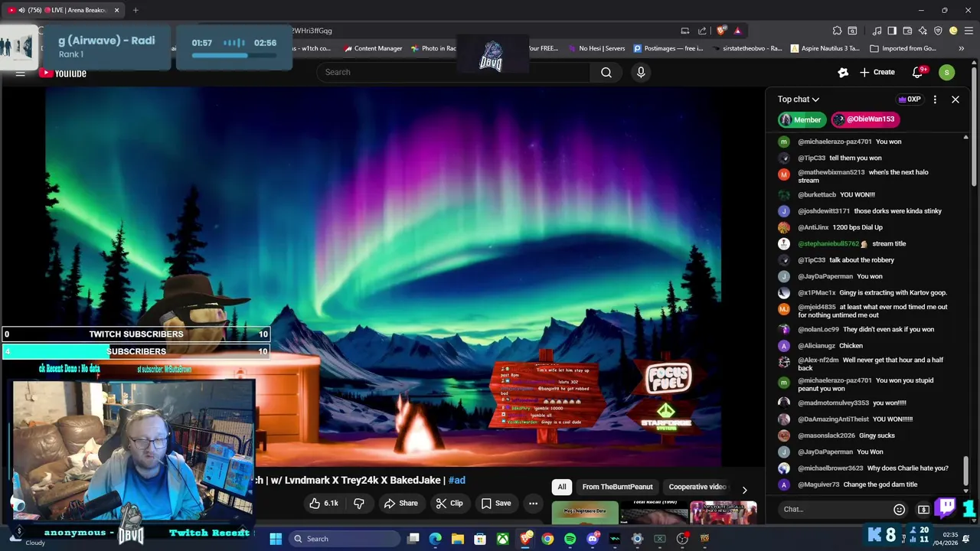Close the live chat panel

[955, 99]
